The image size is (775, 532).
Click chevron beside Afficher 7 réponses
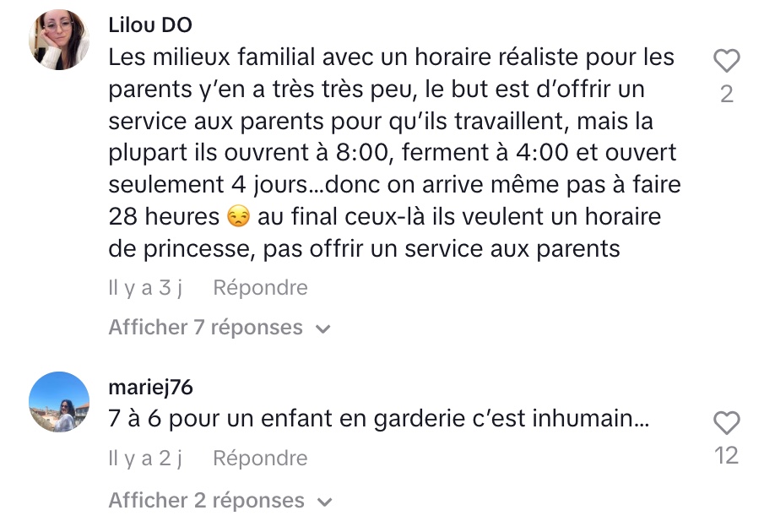[322, 328]
